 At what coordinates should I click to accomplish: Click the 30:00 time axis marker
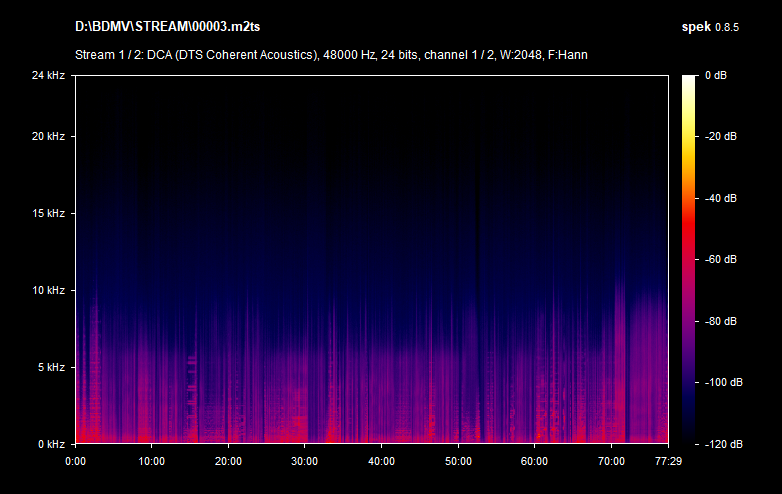point(305,461)
